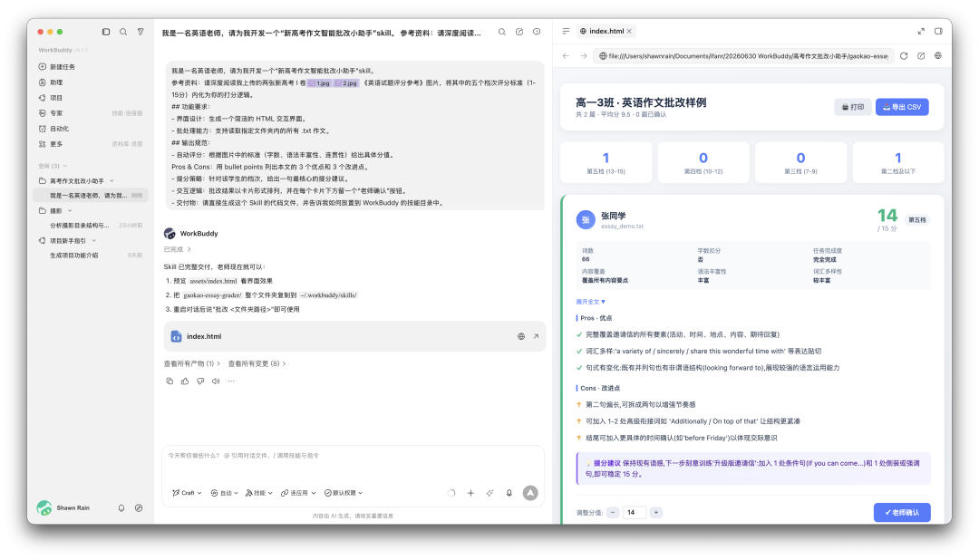Read the reply aloud with speaker icon
The image size is (979, 560).
216,381
